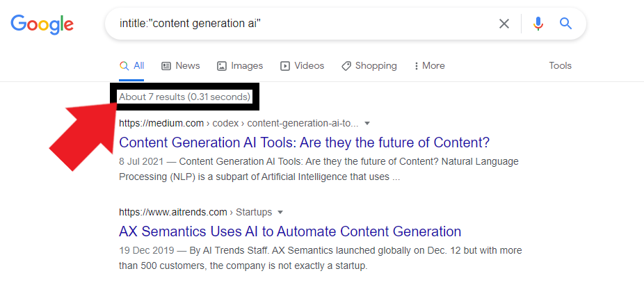Switch to the Videos tab

[303, 66]
